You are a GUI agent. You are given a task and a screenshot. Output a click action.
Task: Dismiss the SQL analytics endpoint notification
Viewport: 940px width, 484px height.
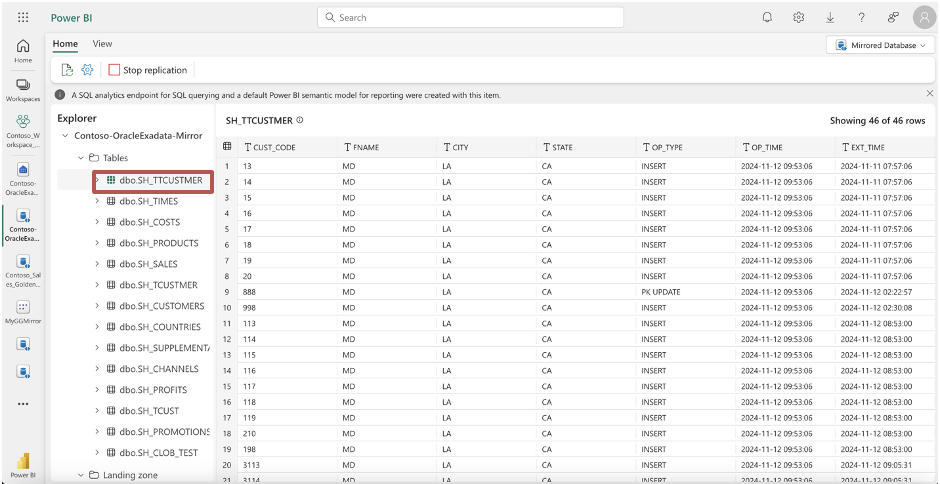tap(928, 95)
